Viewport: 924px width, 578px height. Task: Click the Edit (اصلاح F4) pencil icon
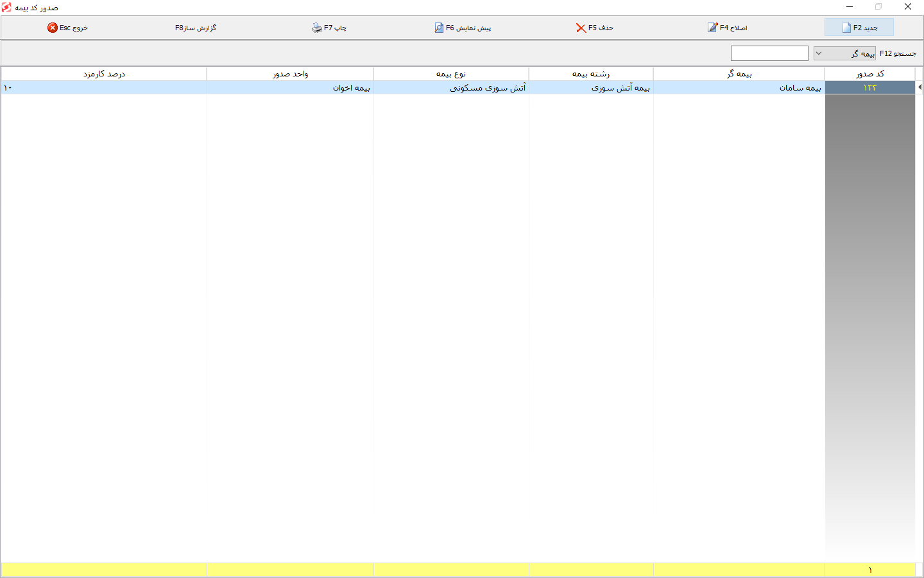point(712,28)
